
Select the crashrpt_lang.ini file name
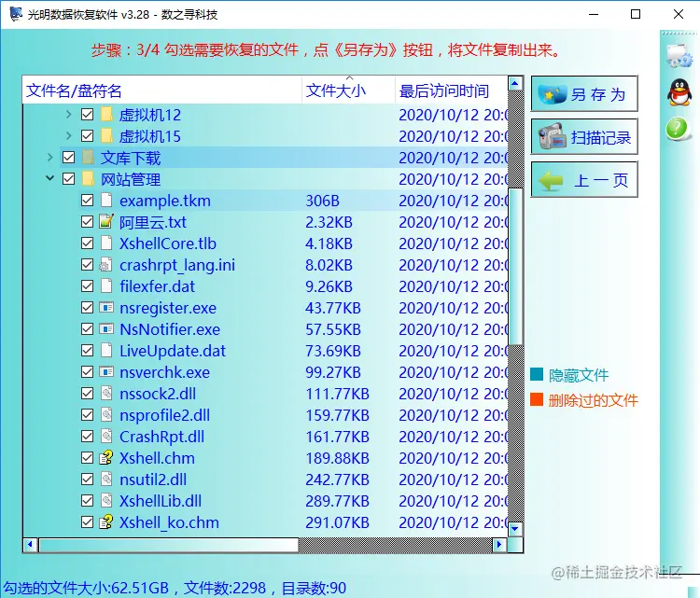pyautogui.click(x=177, y=265)
